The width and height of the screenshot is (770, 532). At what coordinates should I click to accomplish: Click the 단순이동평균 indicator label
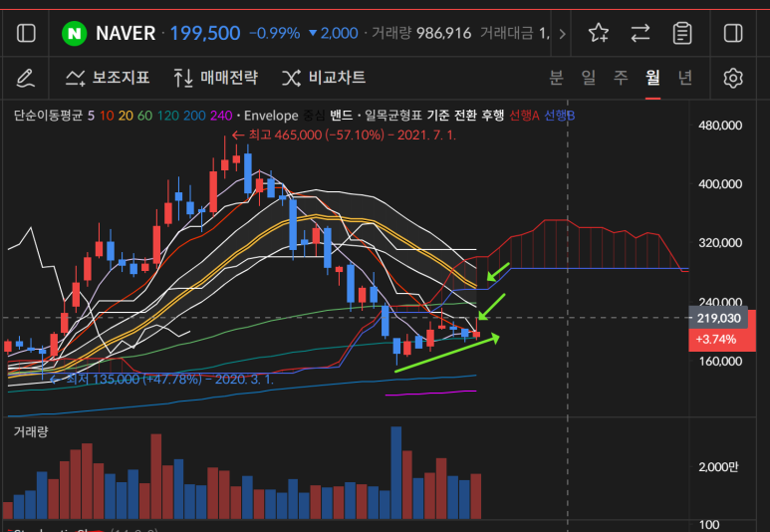pyautogui.click(x=48, y=116)
